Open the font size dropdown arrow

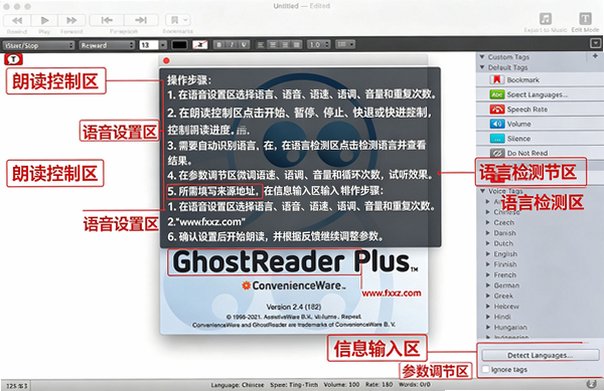(x=163, y=45)
